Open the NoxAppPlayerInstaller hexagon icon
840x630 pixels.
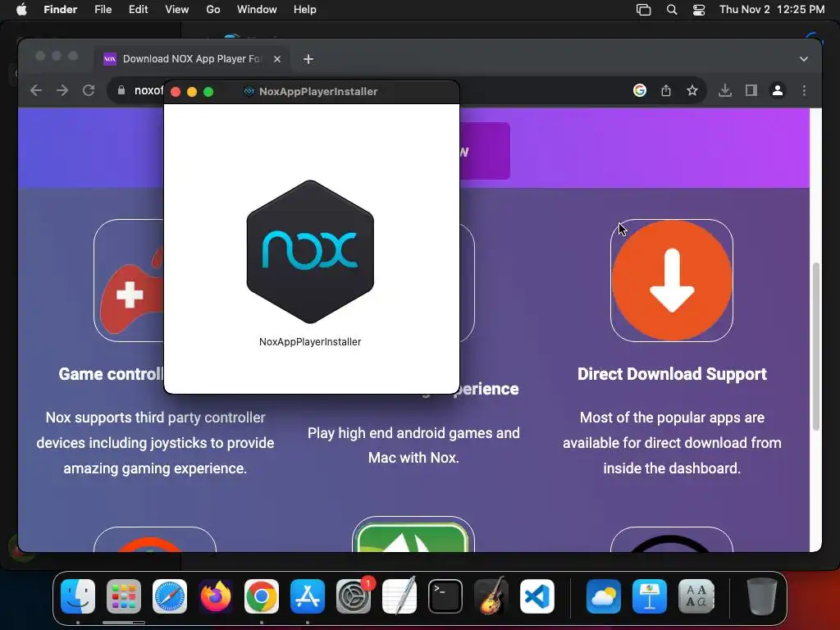[x=310, y=252]
